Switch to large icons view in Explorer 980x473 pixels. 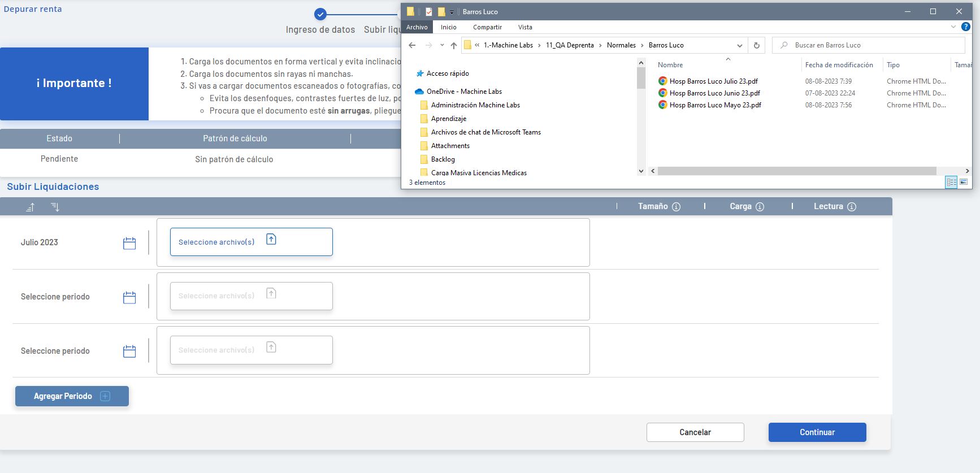[964, 182]
